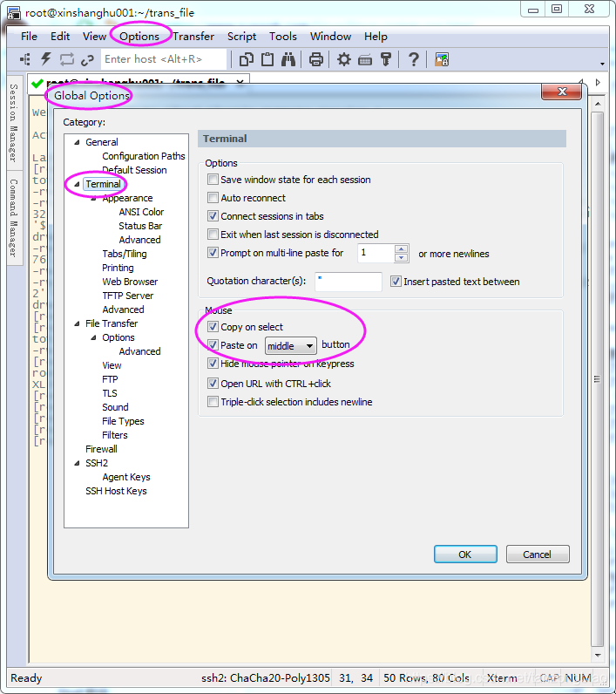Image resolution: width=616 pixels, height=694 pixels.
Task: Close the Global Options dialog with X
Action: 562,92
